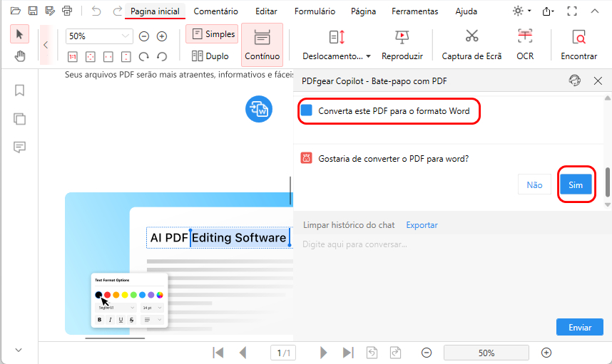Rotate the page clockwise
612x364 pixels.
(143, 57)
